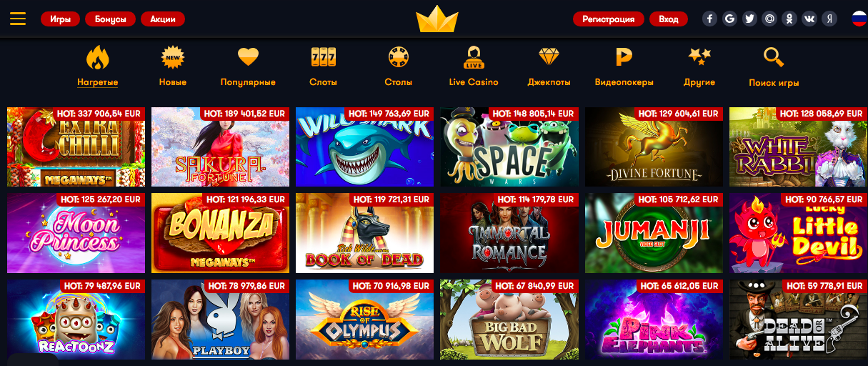The height and width of the screenshot is (366, 868).
Task: Open Поиск игры search
Action: pyautogui.click(x=774, y=67)
